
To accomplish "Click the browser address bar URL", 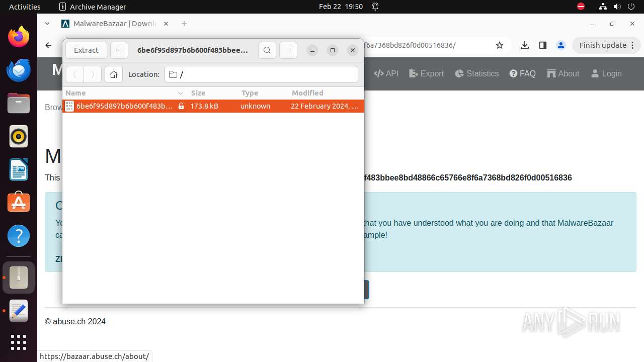I will pos(410,45).
